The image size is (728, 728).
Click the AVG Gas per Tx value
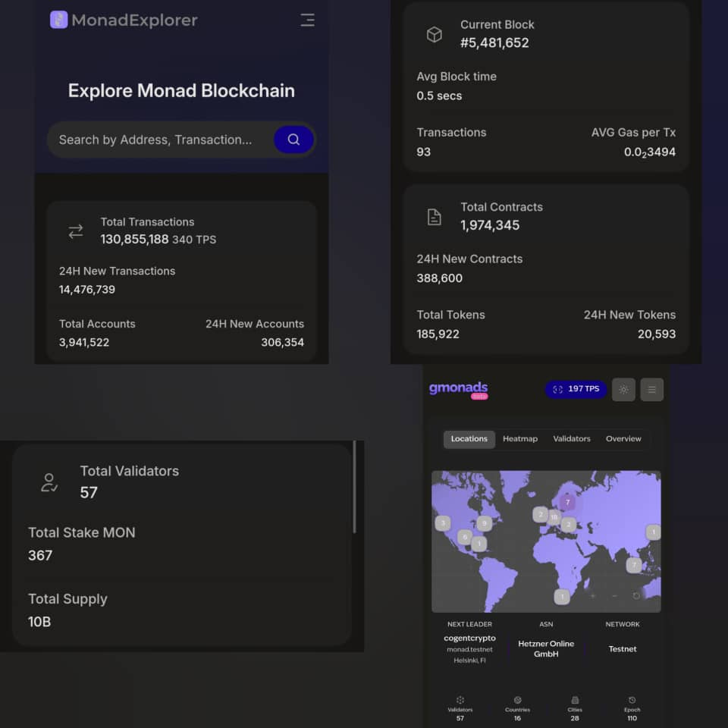650,152
